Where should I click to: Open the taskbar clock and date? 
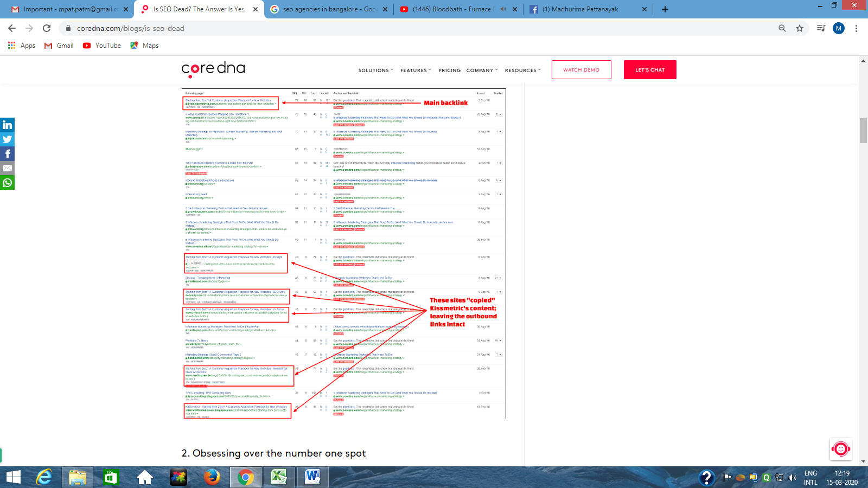click(x=842, y=478)
